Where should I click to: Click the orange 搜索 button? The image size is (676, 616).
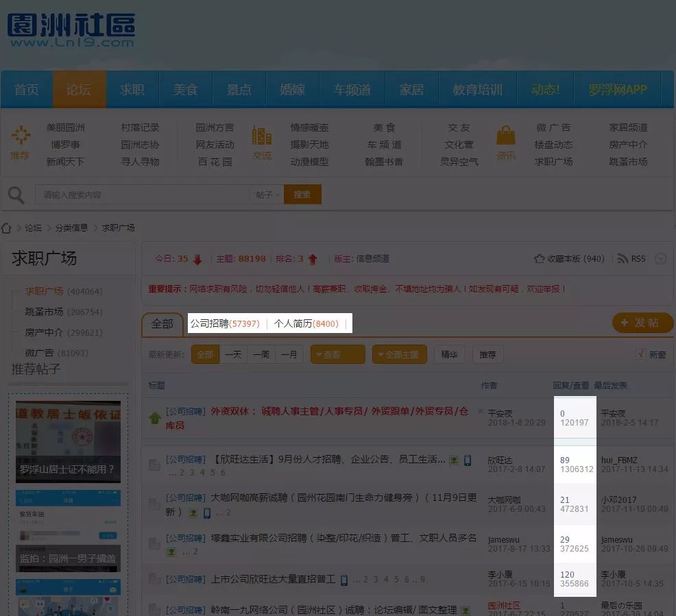(302, 195)
